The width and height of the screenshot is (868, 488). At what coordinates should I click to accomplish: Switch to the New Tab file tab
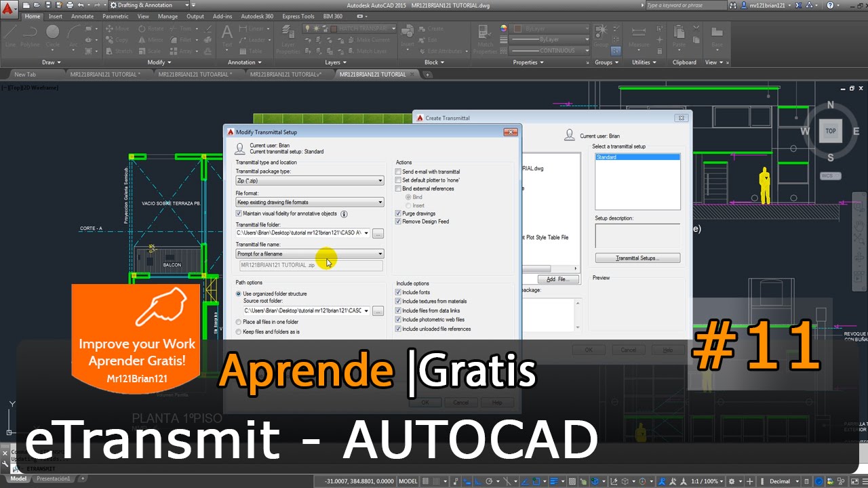point(25,75)
